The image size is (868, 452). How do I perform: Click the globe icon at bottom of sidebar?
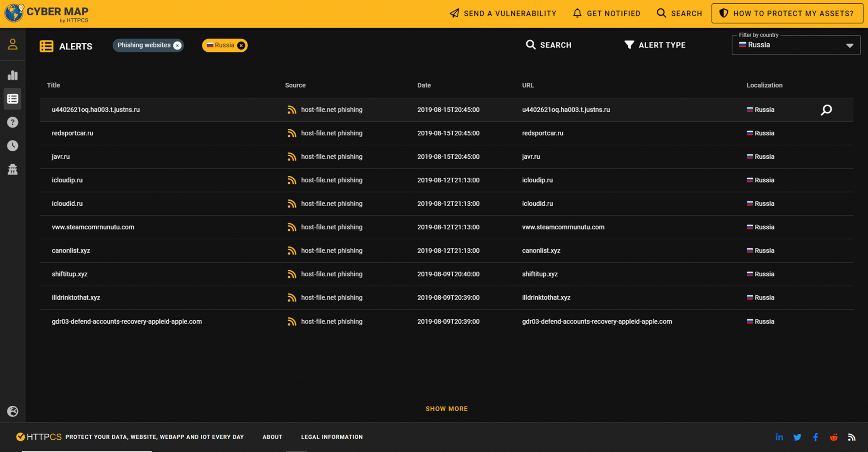pyautogui.click(x=12, y=411)
